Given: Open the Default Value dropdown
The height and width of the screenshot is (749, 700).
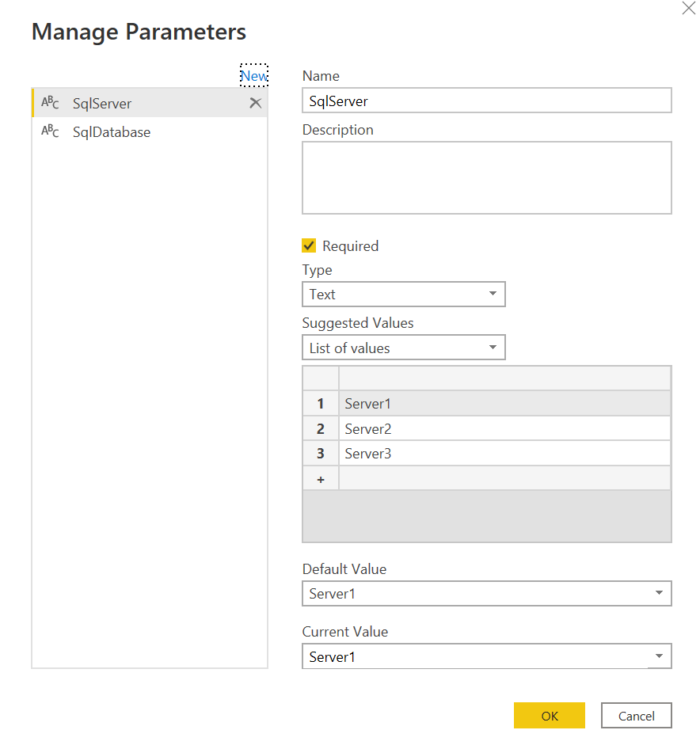Looking at the screenshot, I should (487, 593).
